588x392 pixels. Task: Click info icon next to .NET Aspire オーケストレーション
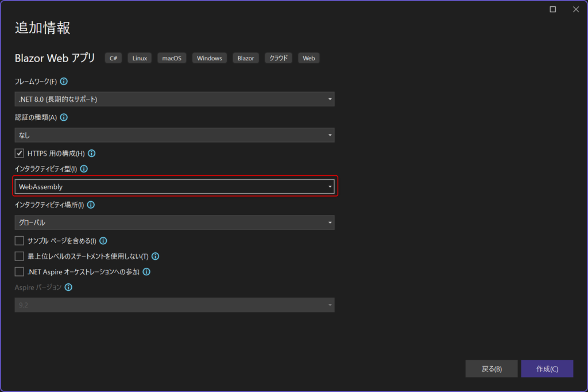146,271
